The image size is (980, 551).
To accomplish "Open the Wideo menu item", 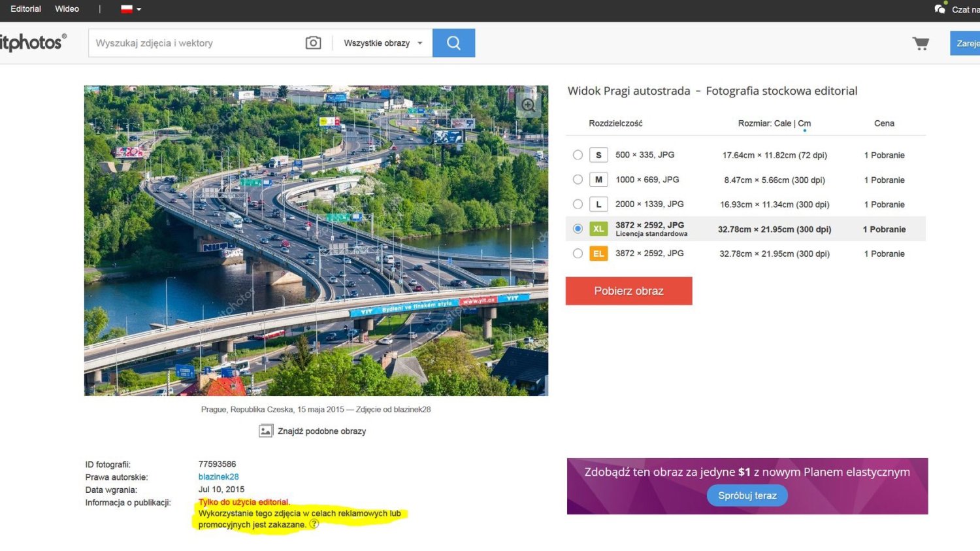I will [67, 8].
